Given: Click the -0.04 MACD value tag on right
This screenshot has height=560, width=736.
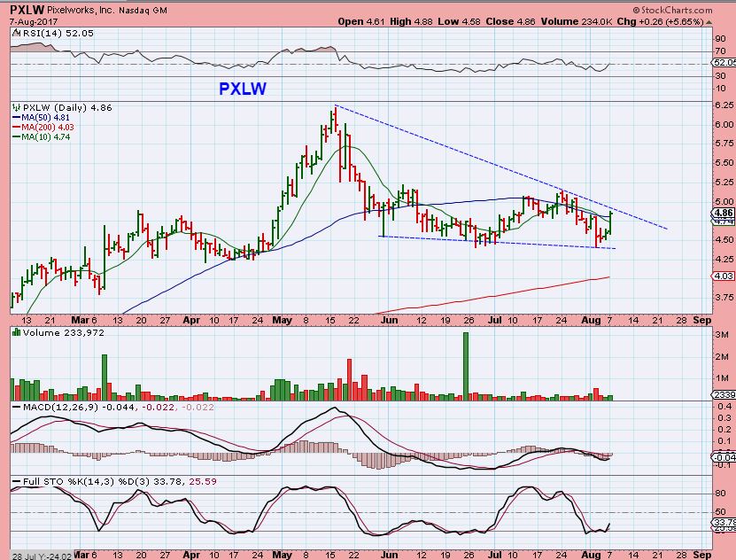Looking at the screenshot, I should point(724,457).
